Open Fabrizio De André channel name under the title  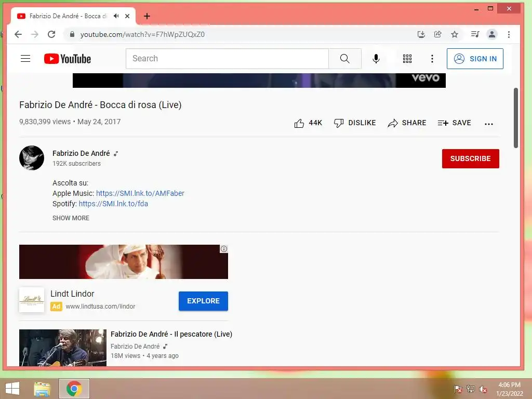pos(81,153)
